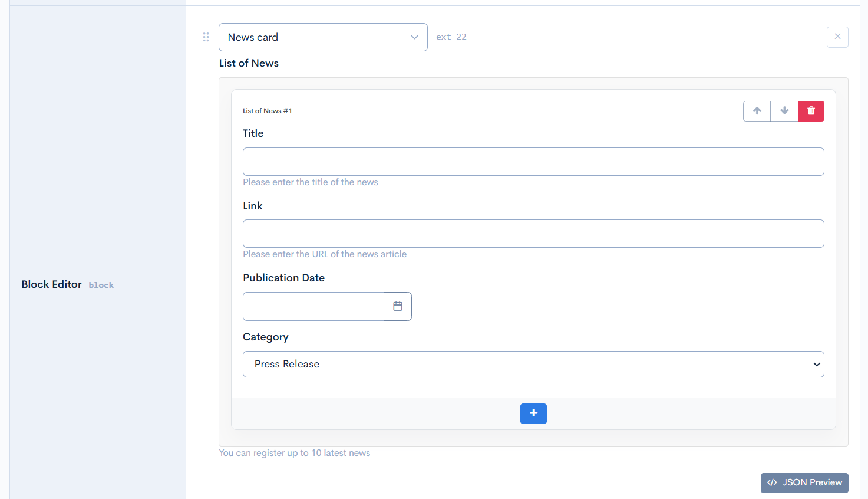The height and width of the screenshot is (499, 868).
Task: Open the News card block type dropdown
Action: (323, 37)
